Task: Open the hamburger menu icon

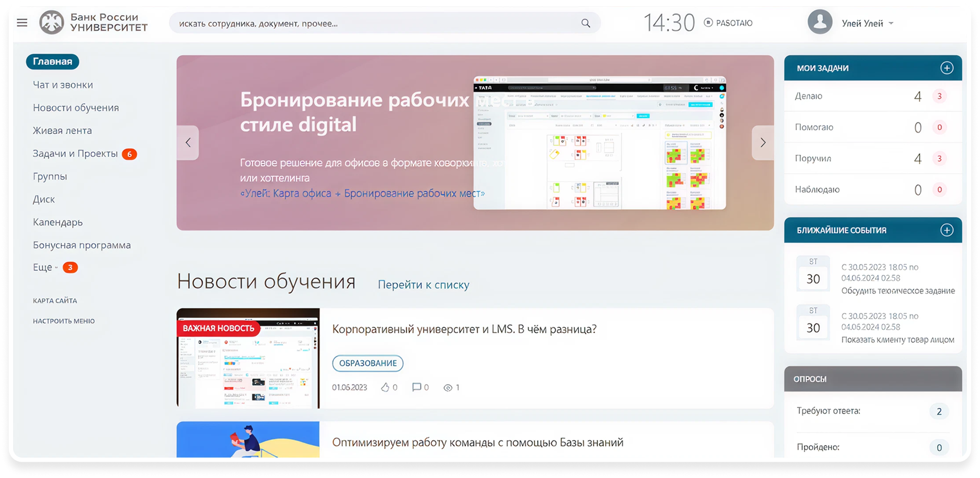Action: tap(22, 23)
